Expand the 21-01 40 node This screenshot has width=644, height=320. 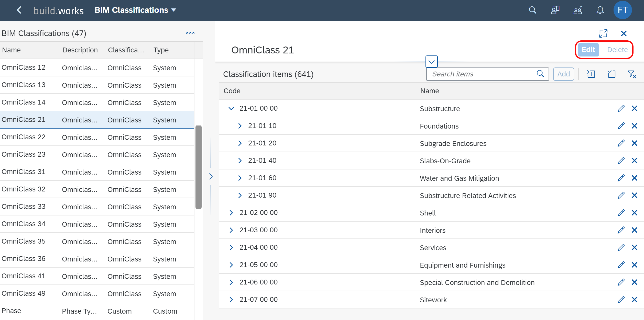[240, 161]
